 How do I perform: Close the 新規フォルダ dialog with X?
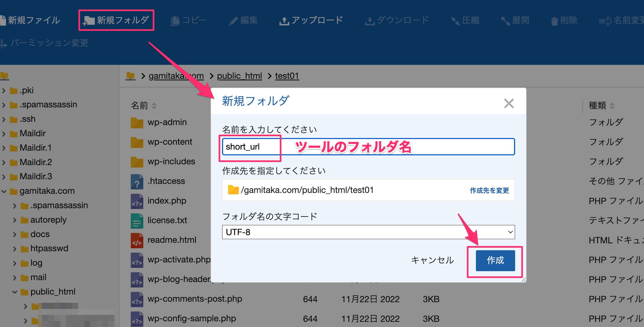(509, 104)
